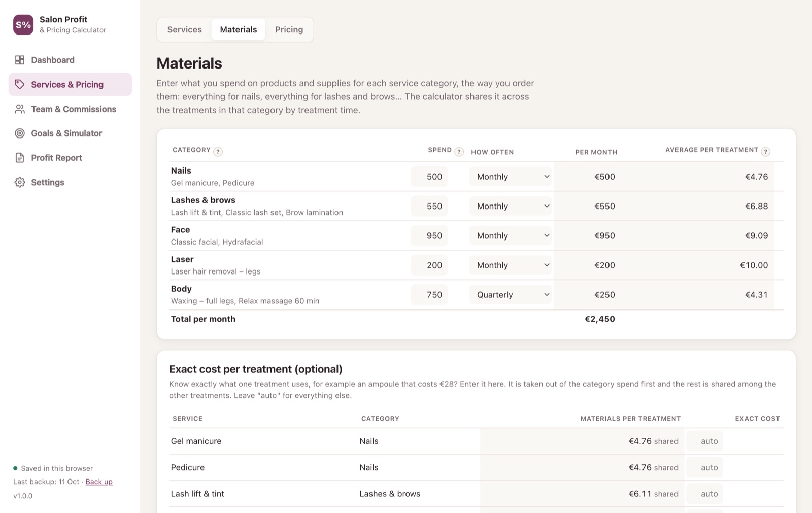Go to Goals & Simulator page
Screen dimensions: 812x513
70,133
